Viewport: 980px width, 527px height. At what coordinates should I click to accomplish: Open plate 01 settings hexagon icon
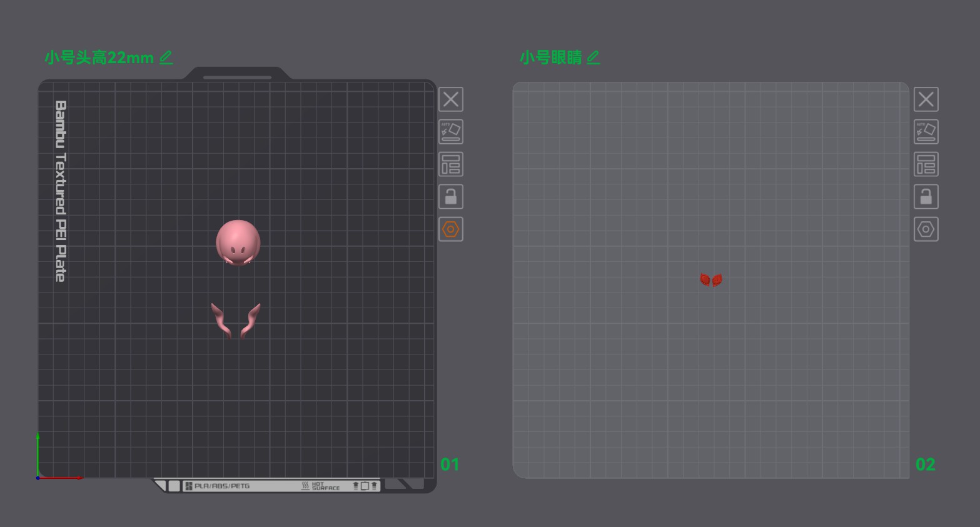click(450, 229)
